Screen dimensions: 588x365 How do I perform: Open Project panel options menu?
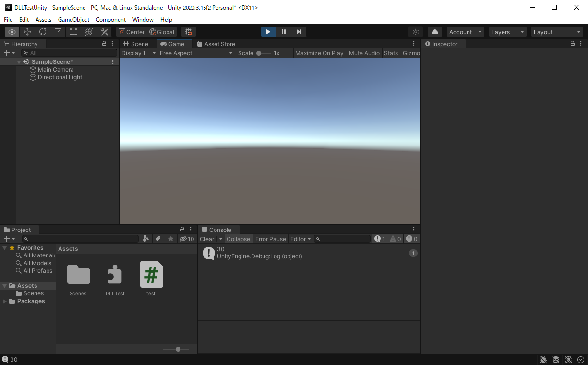click(x=192, y=229)
